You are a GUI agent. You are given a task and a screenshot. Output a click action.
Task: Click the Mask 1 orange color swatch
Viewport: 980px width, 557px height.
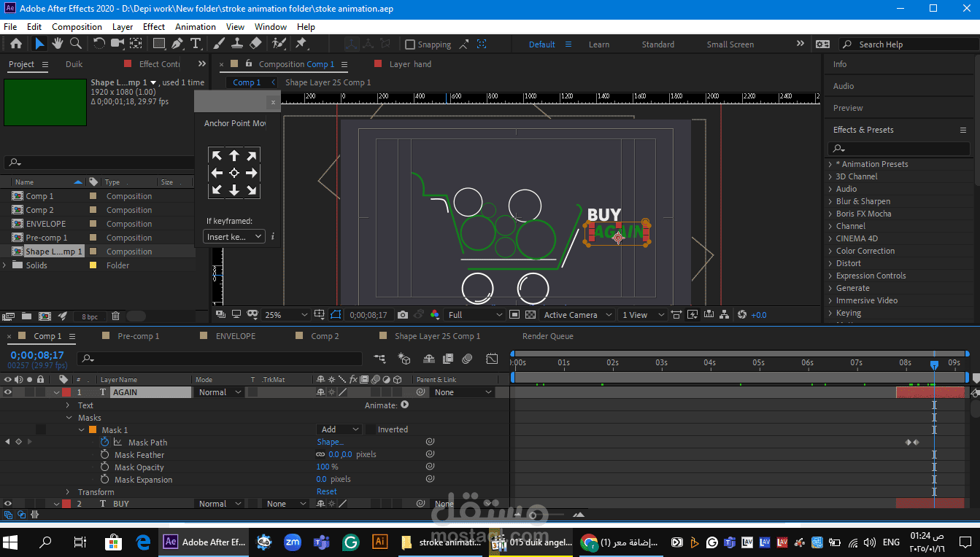tap(93, 429)
